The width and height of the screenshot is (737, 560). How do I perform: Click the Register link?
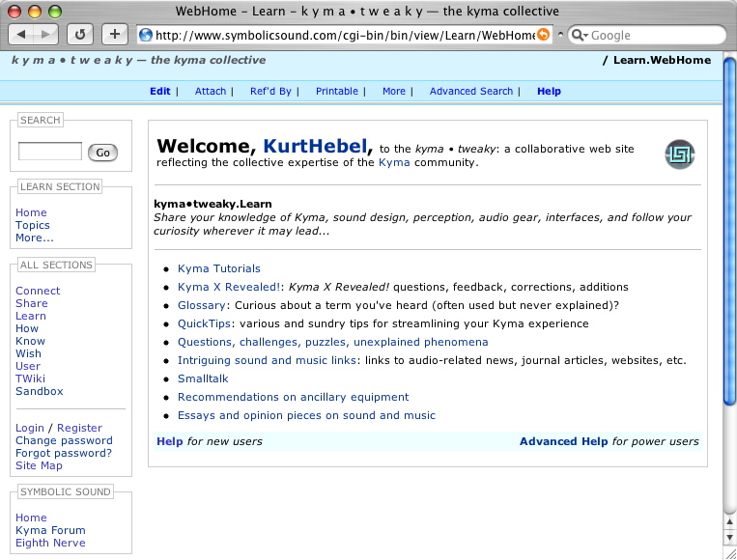coord(79,428)
